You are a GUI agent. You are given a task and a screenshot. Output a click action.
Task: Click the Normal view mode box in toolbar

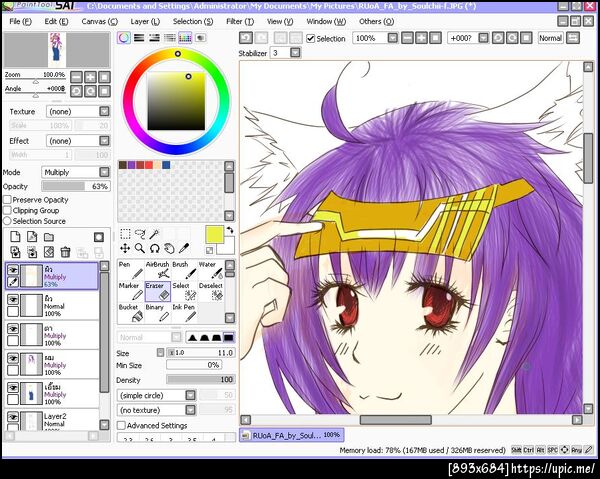tap(551, 38)
